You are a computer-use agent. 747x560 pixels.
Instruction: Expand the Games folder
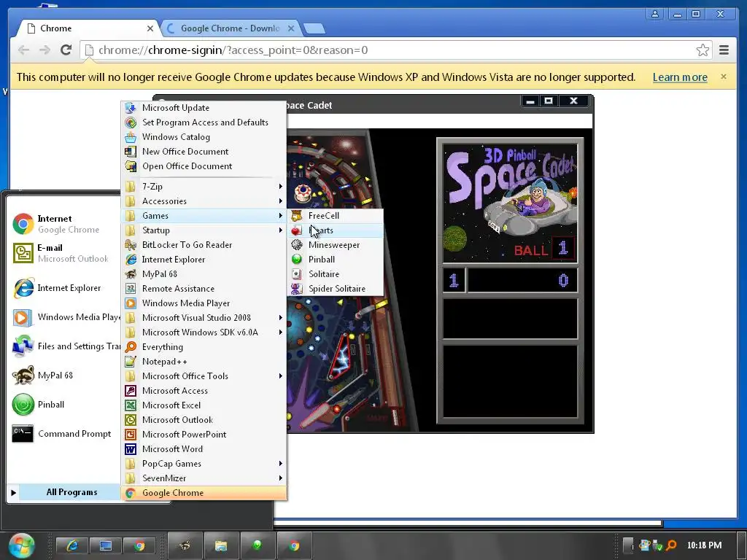204,216
